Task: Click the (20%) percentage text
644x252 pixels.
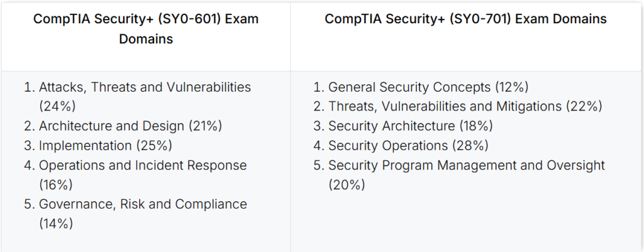Action: click(347, 184)
